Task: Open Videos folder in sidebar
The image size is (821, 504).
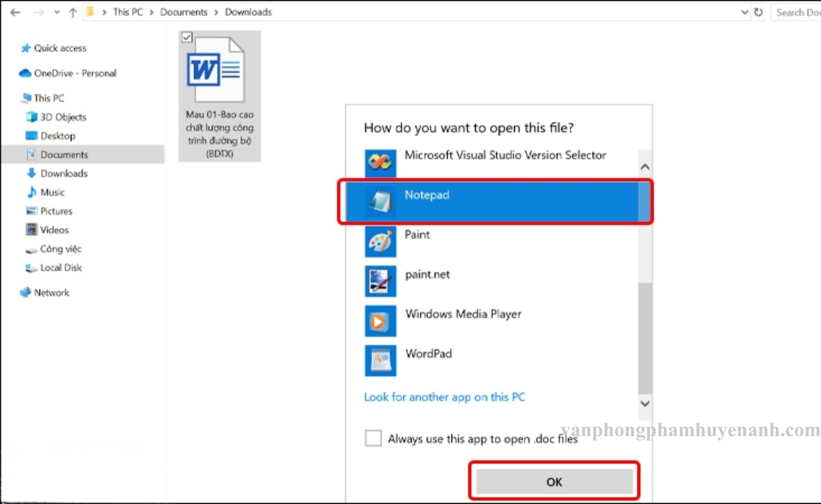Action: (55, 230)
